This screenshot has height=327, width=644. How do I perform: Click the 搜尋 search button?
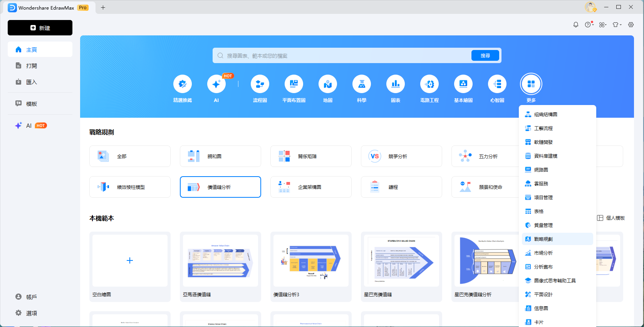(485, 56)
